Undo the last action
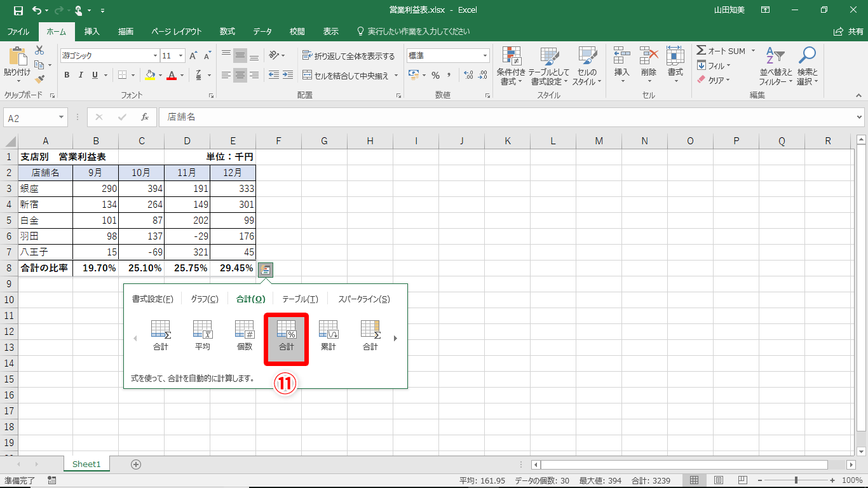This screenshot has width=868, height=488. point(37,10)
